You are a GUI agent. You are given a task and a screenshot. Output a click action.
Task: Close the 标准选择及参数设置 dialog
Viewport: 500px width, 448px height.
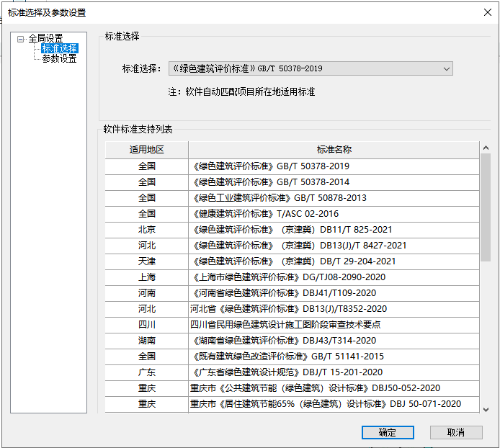coord(486,12)
